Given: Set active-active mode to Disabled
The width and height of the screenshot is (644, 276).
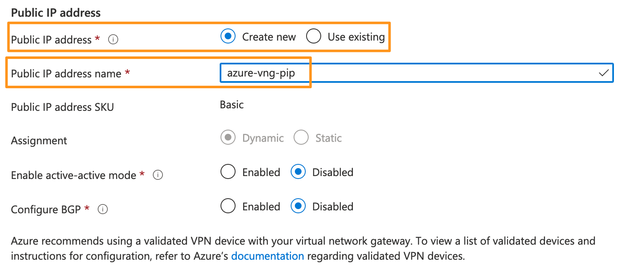Looking at the screenshot, I should pos(298,172).
